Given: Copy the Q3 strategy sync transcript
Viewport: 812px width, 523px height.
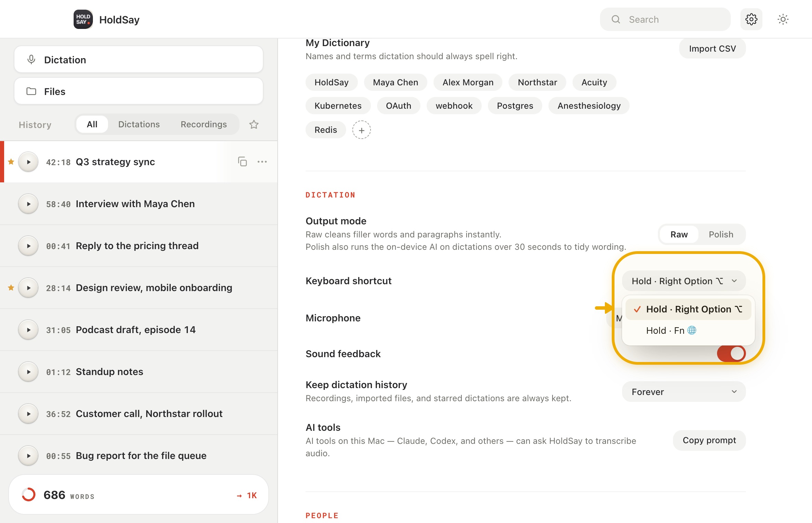Looking at the screenshot, I should 243,161.
